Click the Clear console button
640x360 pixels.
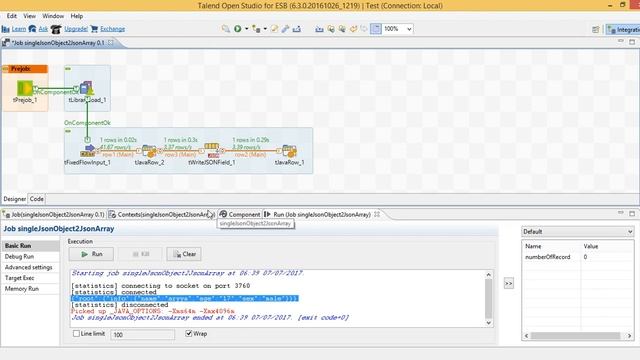click(x=184, y=254)
